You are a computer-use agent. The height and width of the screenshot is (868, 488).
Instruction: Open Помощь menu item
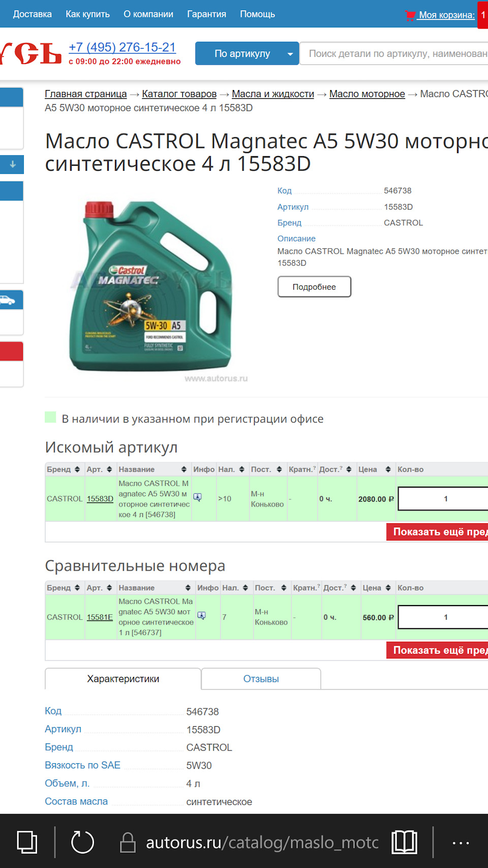point(257,14)
